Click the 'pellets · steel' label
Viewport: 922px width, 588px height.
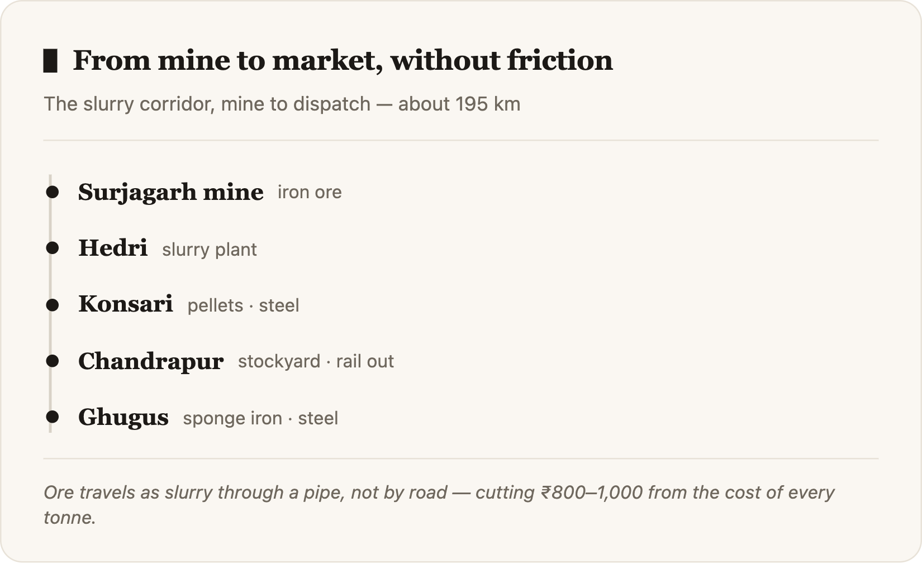click(x=244, y=305)
